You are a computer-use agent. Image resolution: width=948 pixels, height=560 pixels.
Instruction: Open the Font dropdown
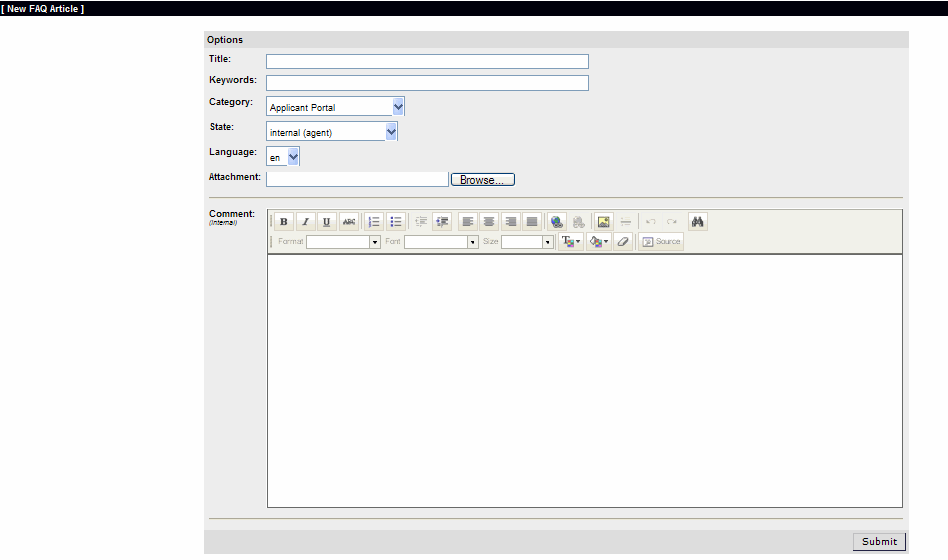tap(441, 242)
